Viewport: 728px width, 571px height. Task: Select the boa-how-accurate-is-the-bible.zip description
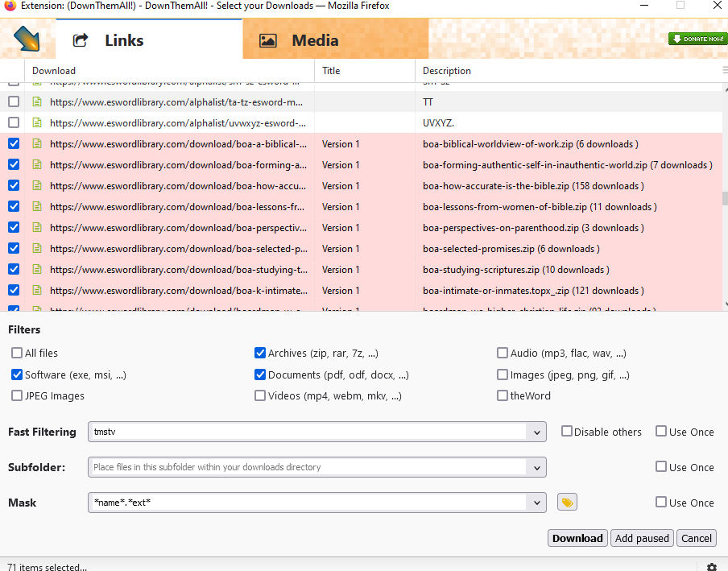click(x=533, y=186)
